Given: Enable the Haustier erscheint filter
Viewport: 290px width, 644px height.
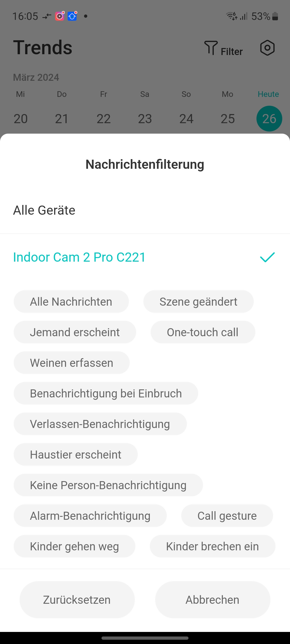Looking at the screenshot, I should point(75,455).
